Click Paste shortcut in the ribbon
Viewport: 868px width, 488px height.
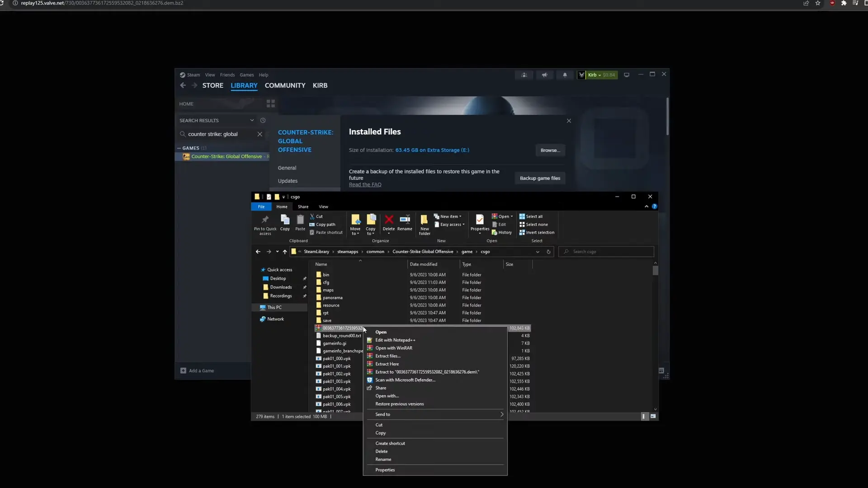[326, 233]
